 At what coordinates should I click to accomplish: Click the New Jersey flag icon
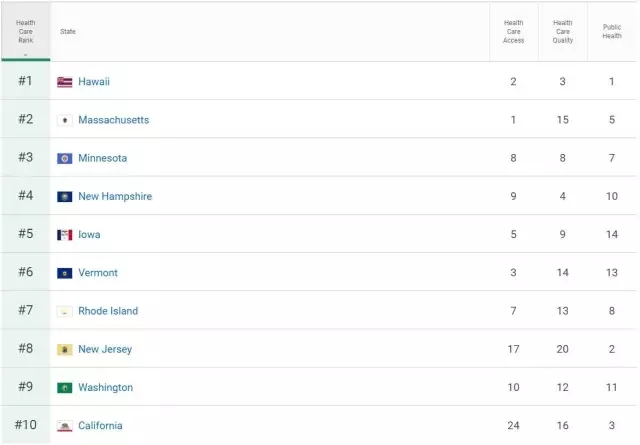tap(65, 350)
